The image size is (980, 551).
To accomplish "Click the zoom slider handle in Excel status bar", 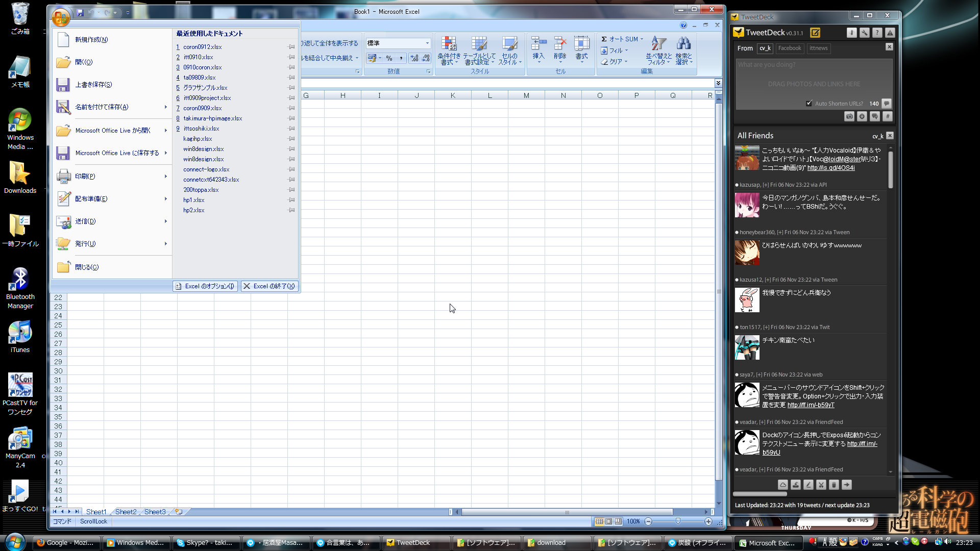I will [x=678, y=521].
